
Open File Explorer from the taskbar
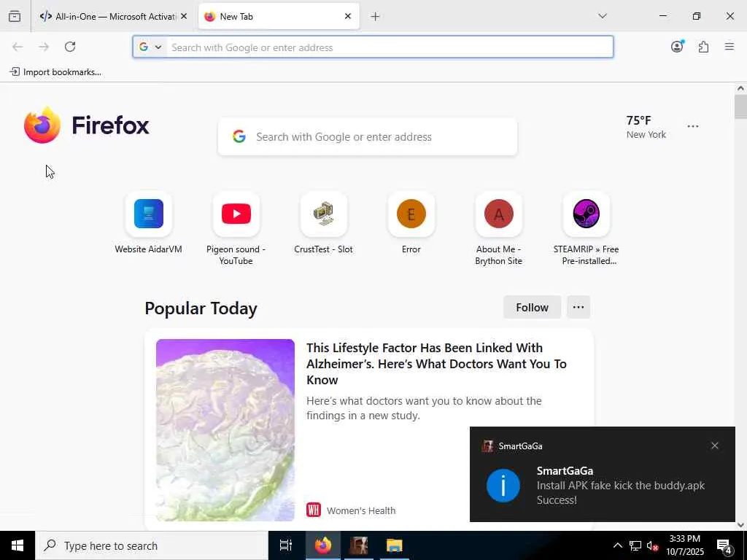pyautogui.click(x=394, y=545)
